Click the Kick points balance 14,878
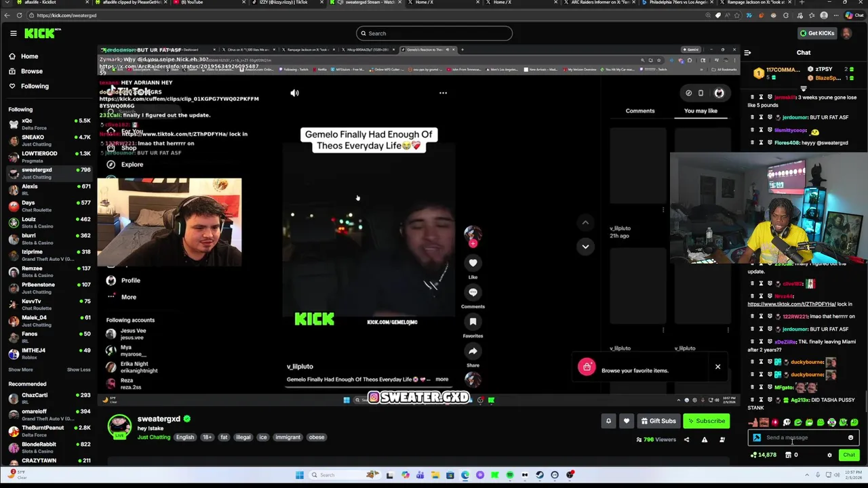The height and width of the screenshot is (488, 868). 763,455
